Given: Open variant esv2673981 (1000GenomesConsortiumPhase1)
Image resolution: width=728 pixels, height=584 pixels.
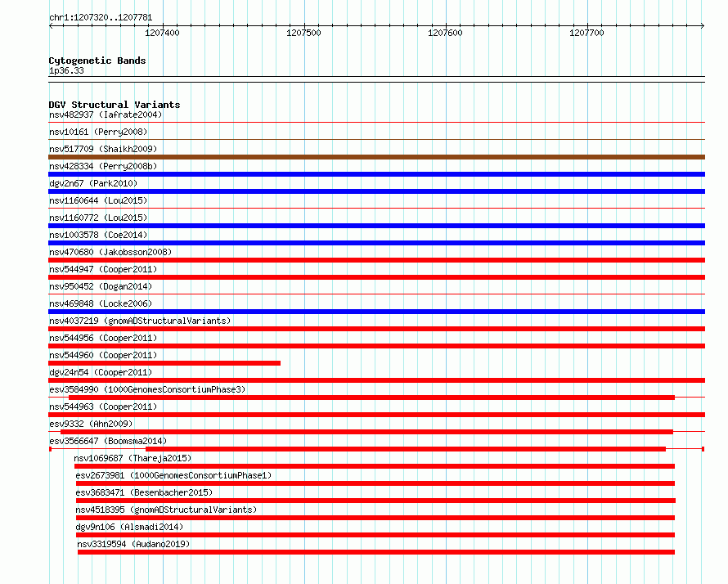Looking at the screenshot, I should coord(173,475).
